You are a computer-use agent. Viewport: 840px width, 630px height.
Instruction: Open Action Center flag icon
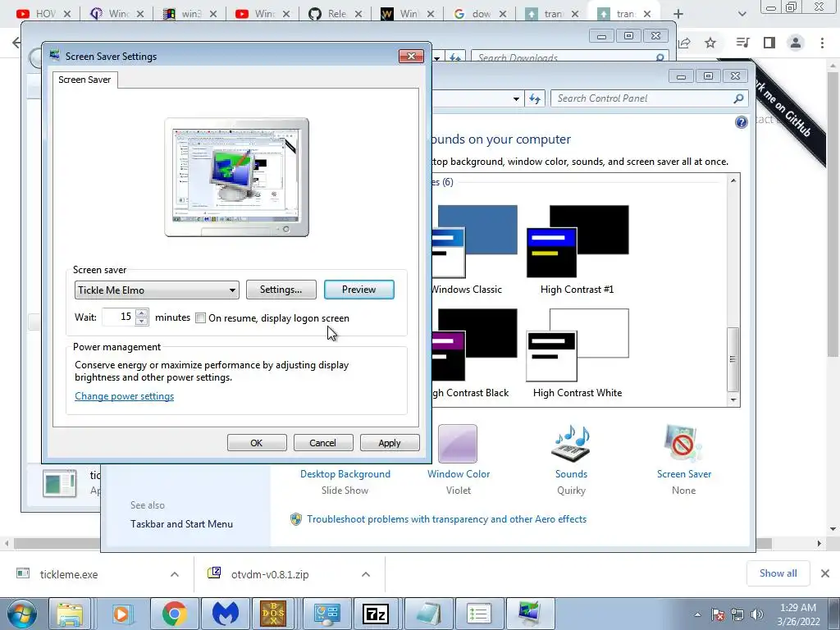[x=718, y=614]
